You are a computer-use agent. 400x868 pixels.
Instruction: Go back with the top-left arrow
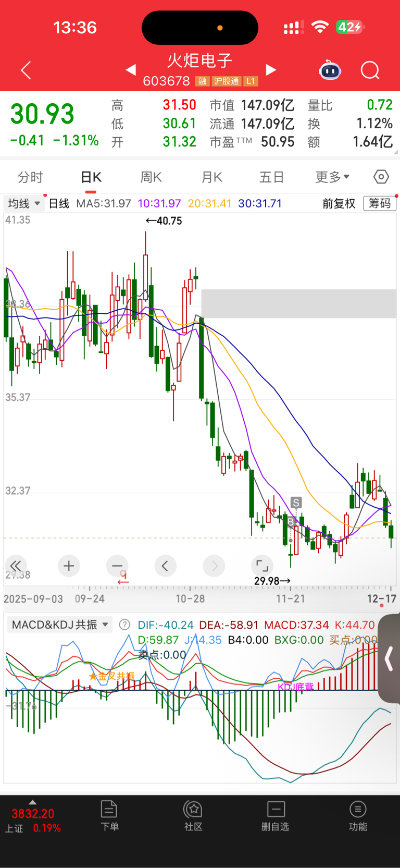[x=26, y=70]
